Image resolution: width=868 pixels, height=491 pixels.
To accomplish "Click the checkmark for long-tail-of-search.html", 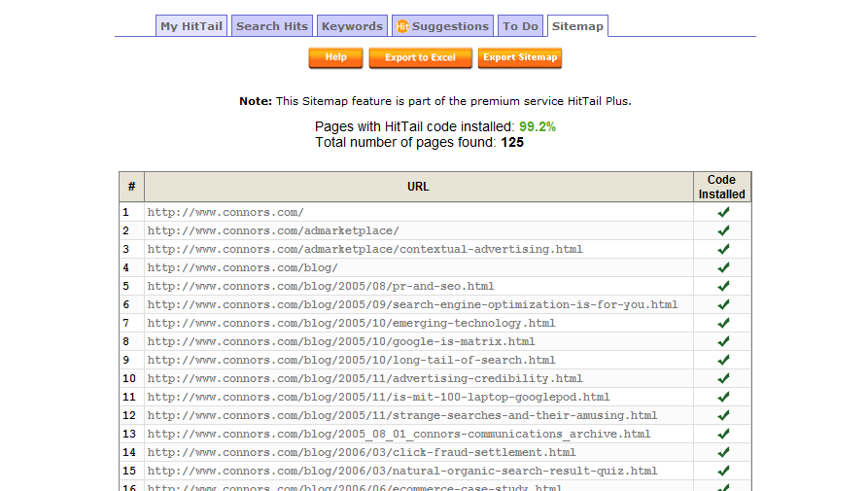I will pos(723,360).
